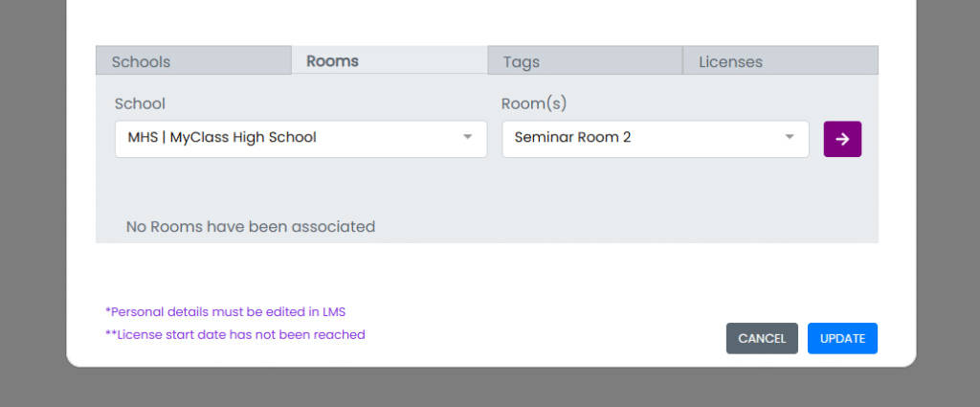Click the "School" field label
This screenshot has height=407, width=980.
coord(140,103)
